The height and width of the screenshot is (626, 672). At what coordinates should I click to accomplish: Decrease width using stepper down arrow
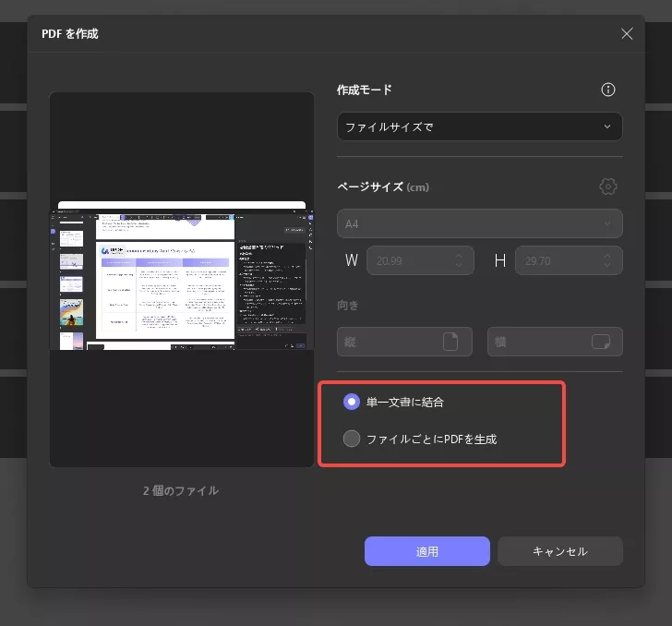pos(459,265)
